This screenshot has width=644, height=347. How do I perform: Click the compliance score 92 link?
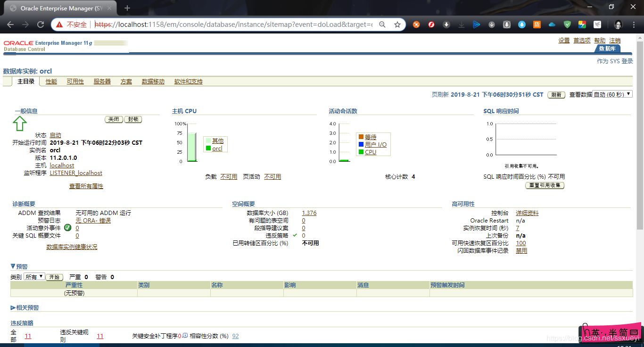235,336
